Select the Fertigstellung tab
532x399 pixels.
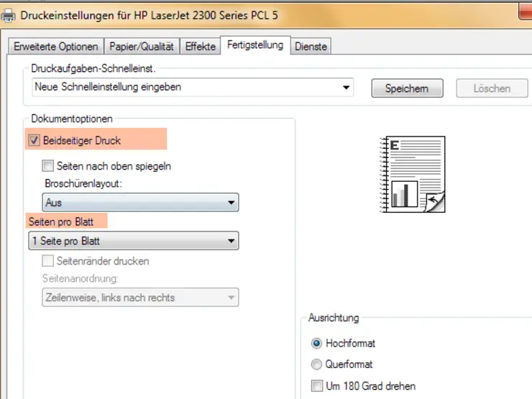(x=255, y=45)
